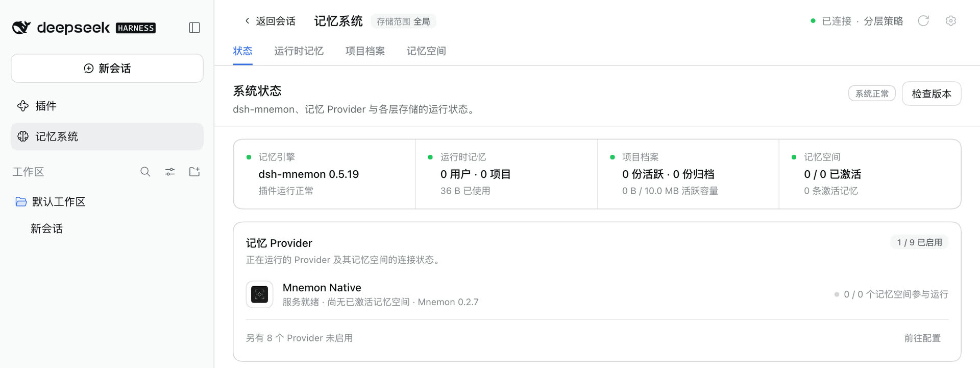Select the 运行时记忆 status card

pos(506,174)
